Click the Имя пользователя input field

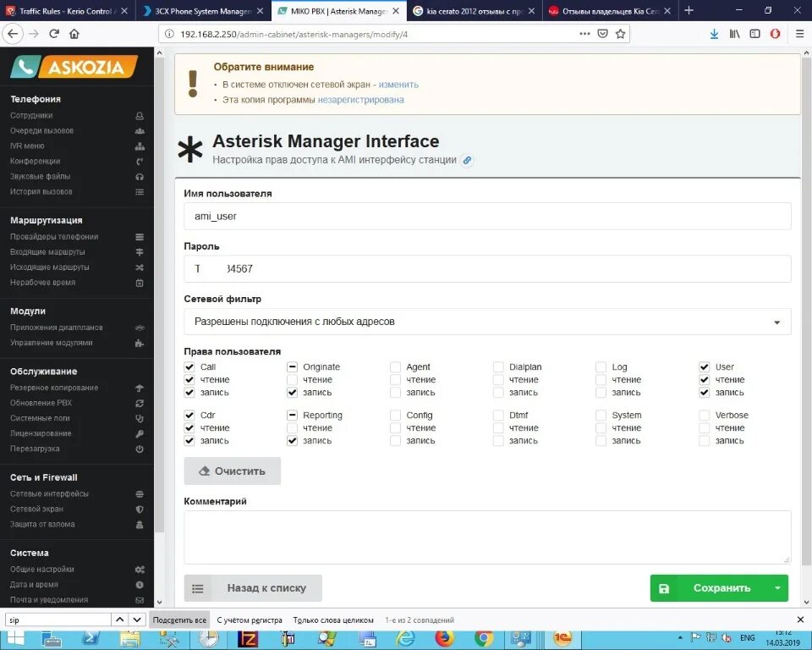click(x=487, y=216)
